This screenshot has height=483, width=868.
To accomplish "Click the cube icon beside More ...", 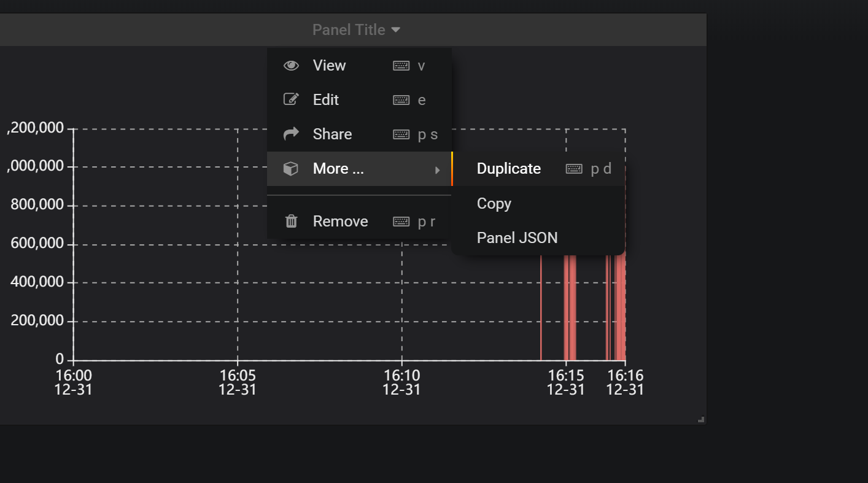I will point(291,169).
